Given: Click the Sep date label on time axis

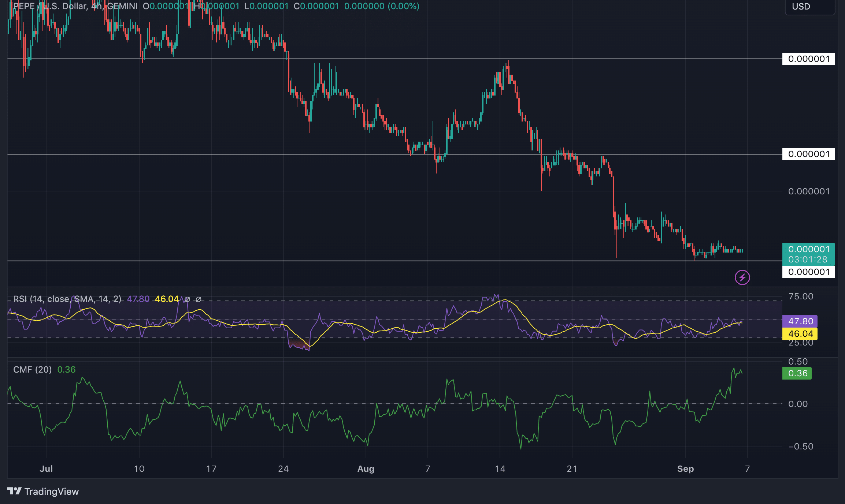Looking at the screenshot, I should (686, 469).
